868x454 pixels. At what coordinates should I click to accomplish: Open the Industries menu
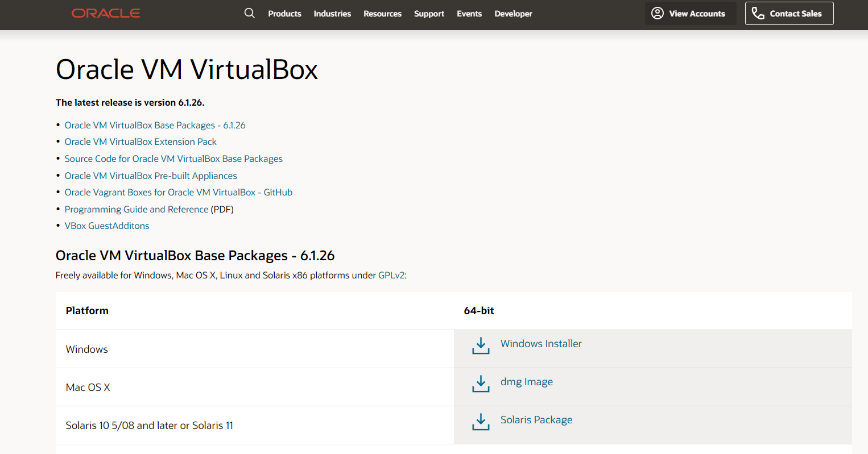[332, 14]
